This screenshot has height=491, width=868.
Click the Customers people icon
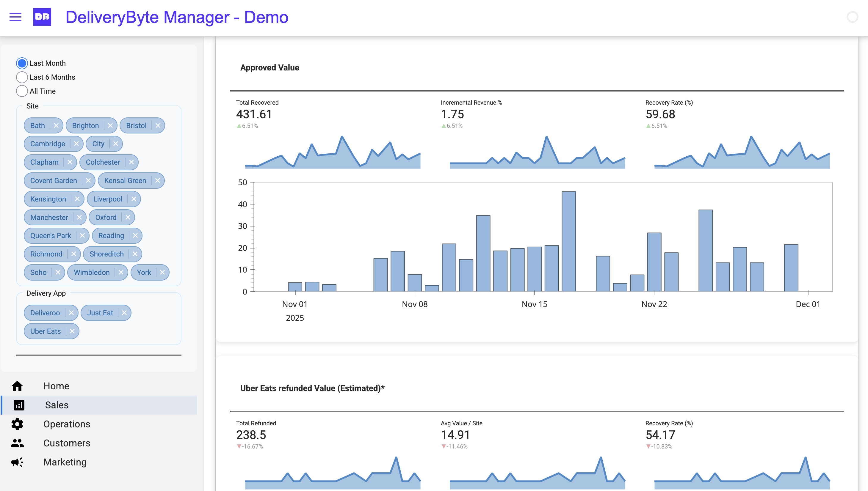click(17, 443)
